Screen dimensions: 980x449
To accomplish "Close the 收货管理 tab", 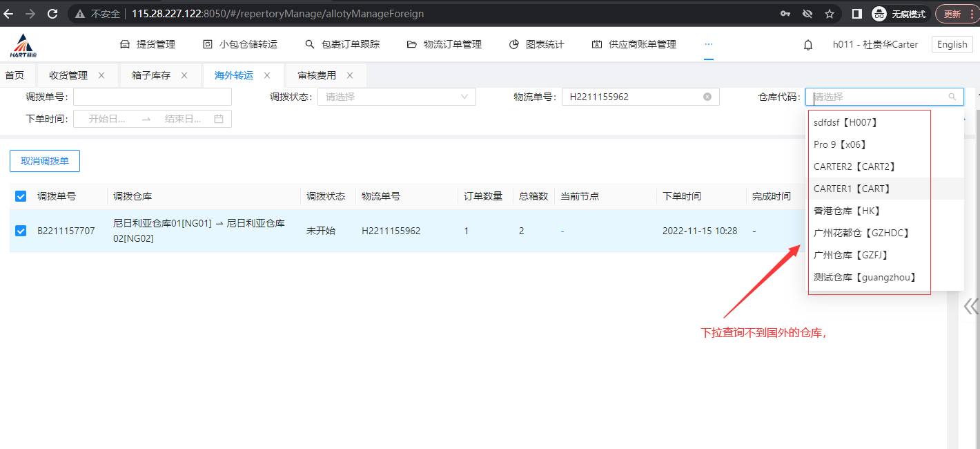I will 101,75.
